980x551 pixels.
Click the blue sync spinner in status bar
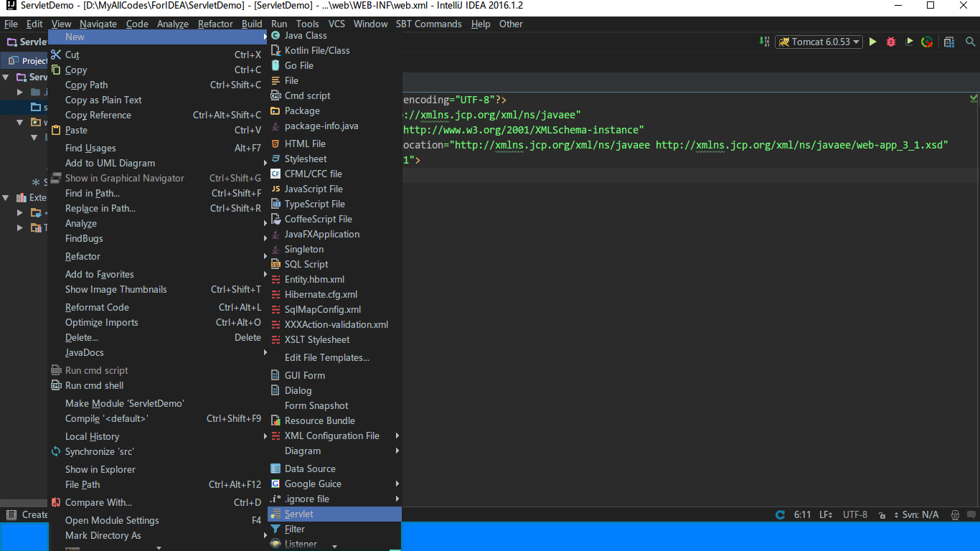[781, 514]
